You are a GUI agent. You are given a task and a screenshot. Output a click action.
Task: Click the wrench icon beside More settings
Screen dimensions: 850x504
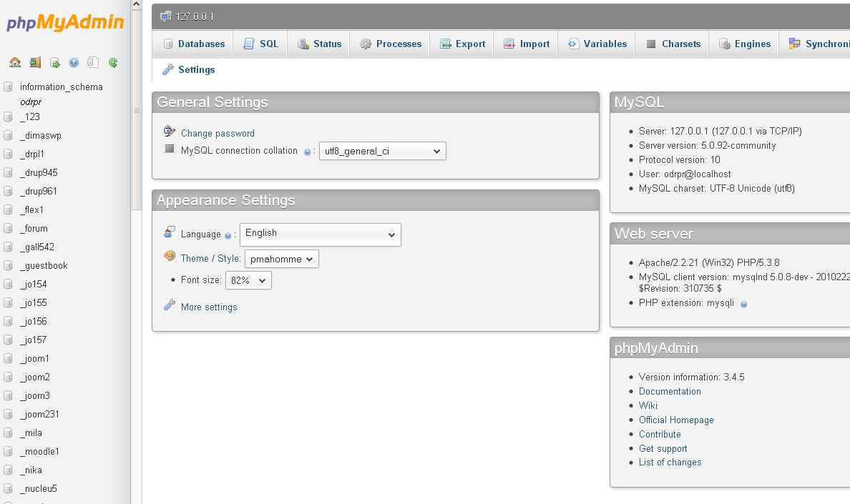pyautogui.click(x=169, y=305)
